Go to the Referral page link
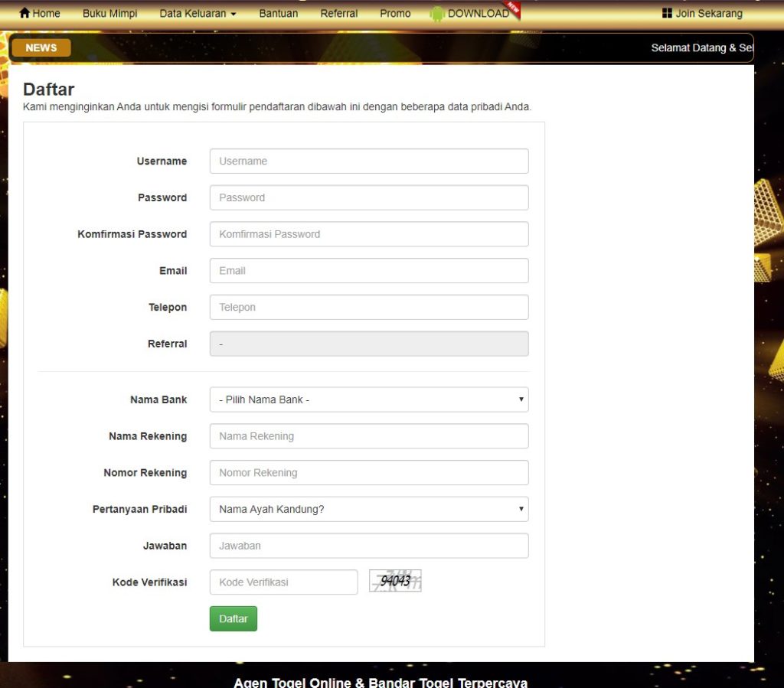This screenshot has height=688, width=784. pyautogui.click(x=338, y=14)
